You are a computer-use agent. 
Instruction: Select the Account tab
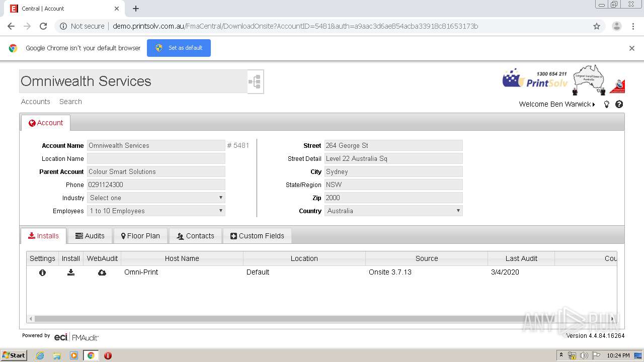[46, 123]
